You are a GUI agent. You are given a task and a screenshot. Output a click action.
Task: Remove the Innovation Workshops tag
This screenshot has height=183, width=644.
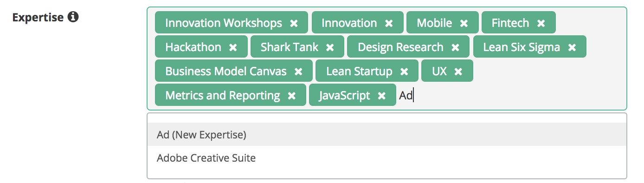click(294, 23)
